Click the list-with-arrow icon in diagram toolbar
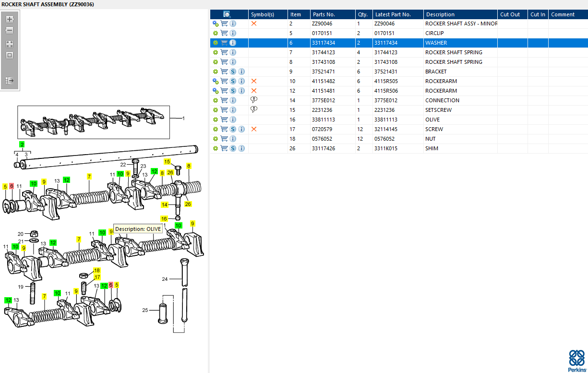Image resolution: width=588 pixels, height=373 pixels. point(10,81)
